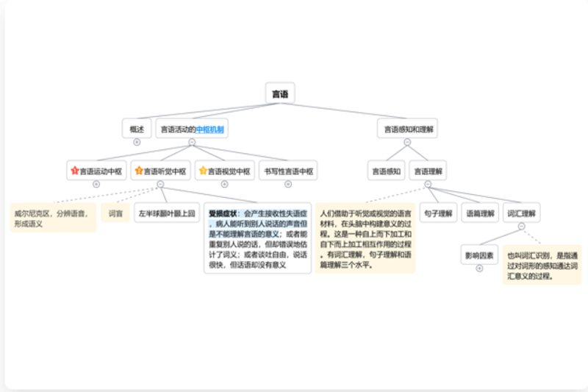Select the 言语理解 node
Image resolution: width=588 pixels, height=392 pixels.
(x=428, y=171)
